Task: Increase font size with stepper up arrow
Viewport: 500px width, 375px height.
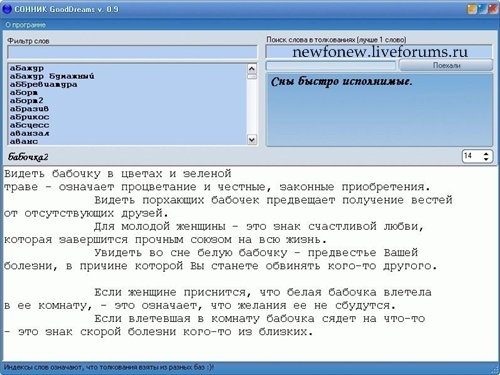Action: (x=486, y=153)
